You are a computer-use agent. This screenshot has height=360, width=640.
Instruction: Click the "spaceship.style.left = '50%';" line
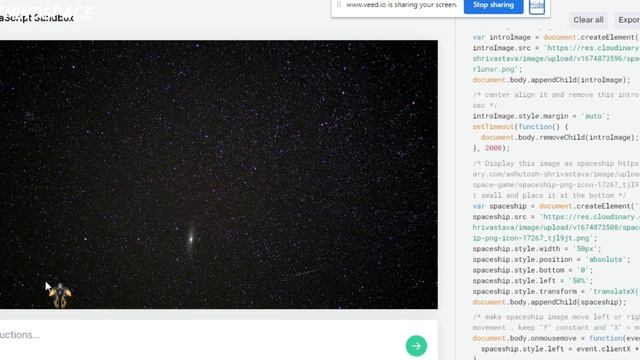(533, 281)
